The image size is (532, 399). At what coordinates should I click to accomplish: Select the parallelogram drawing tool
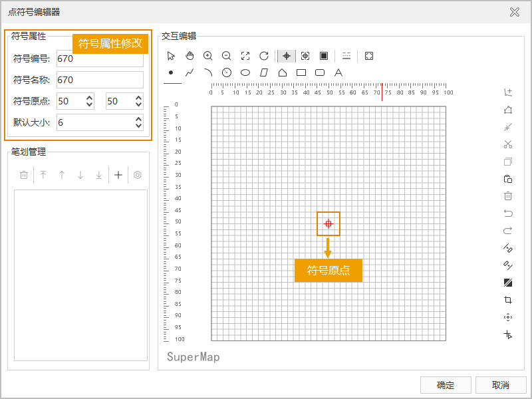264,72
